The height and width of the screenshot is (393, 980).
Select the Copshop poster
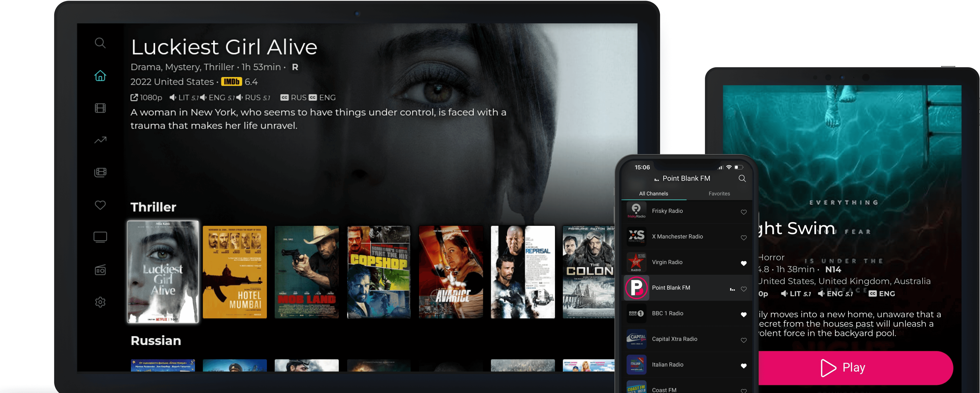(379, 272)
